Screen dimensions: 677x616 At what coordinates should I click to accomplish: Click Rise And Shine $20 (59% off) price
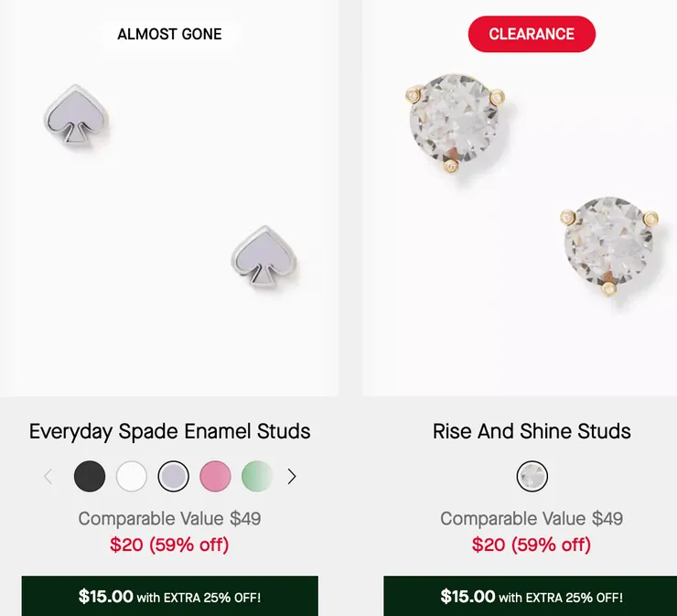pyautogui.click(x=532, y=546)
